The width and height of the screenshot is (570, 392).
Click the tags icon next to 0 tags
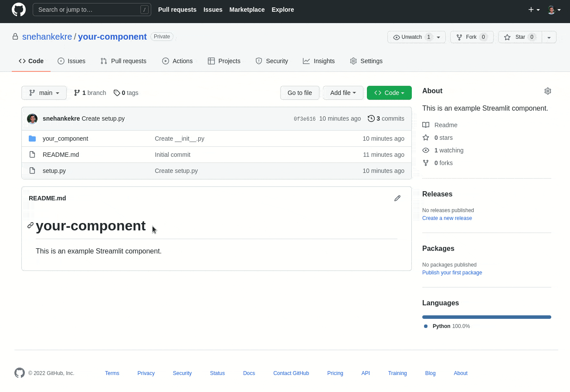(x=117, y=93)
